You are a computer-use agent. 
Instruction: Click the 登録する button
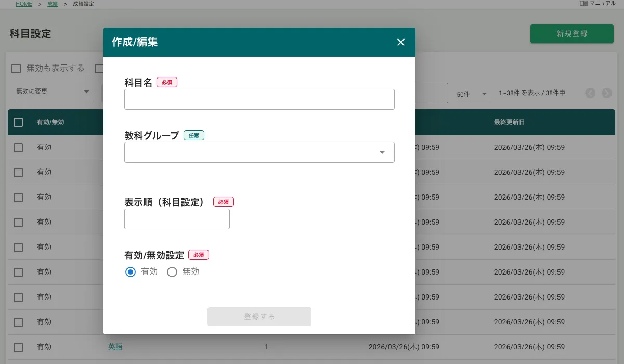259,316
